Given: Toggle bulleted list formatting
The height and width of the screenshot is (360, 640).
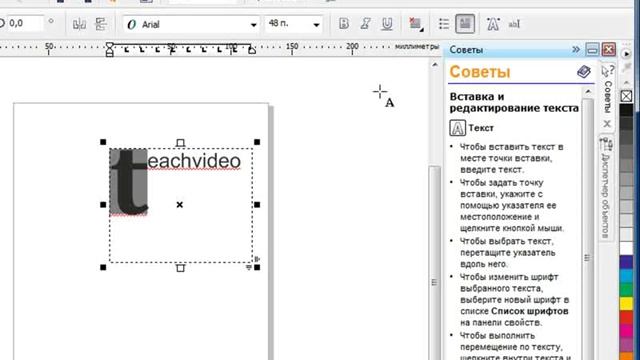Looking at the screenshot, I should pos(444,24).
